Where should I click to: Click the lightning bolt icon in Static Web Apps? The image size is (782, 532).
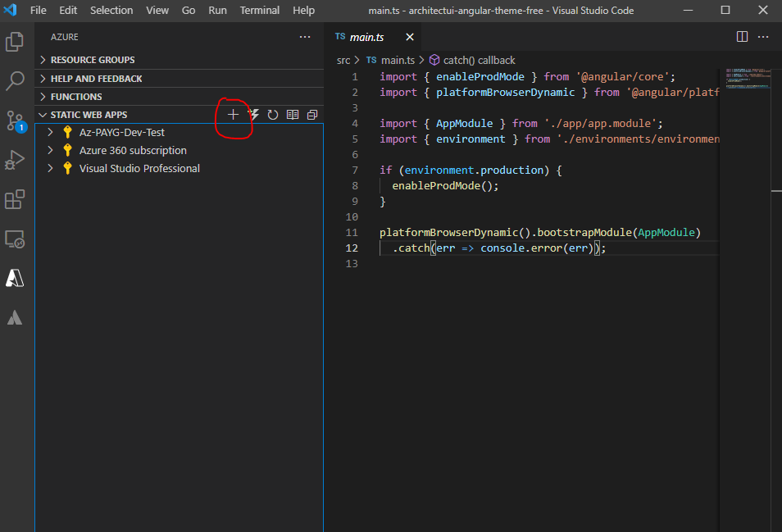coord(254,115)
